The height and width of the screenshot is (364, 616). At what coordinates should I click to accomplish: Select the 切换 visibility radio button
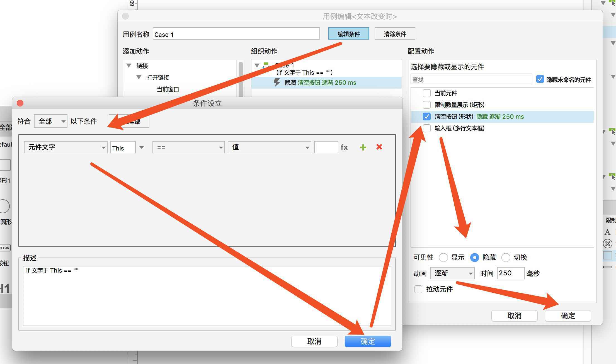[x=506, y=258]
